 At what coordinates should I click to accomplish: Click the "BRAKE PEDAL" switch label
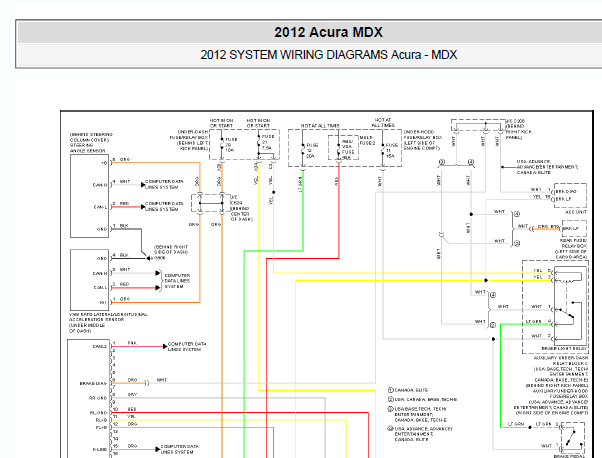(569, 456)
